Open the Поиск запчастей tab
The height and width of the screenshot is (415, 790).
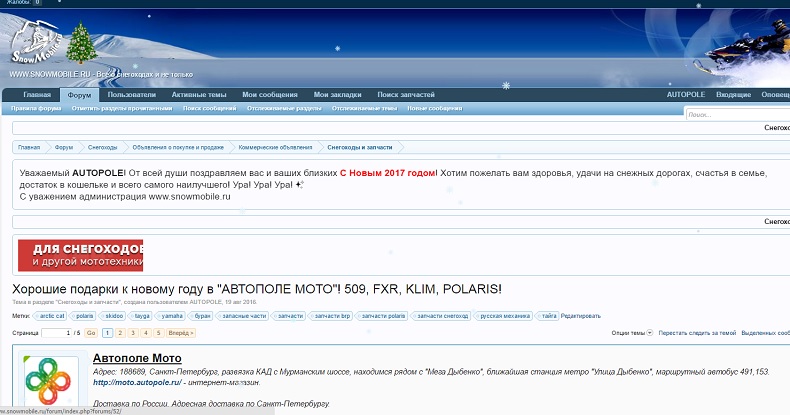(406, 95)
